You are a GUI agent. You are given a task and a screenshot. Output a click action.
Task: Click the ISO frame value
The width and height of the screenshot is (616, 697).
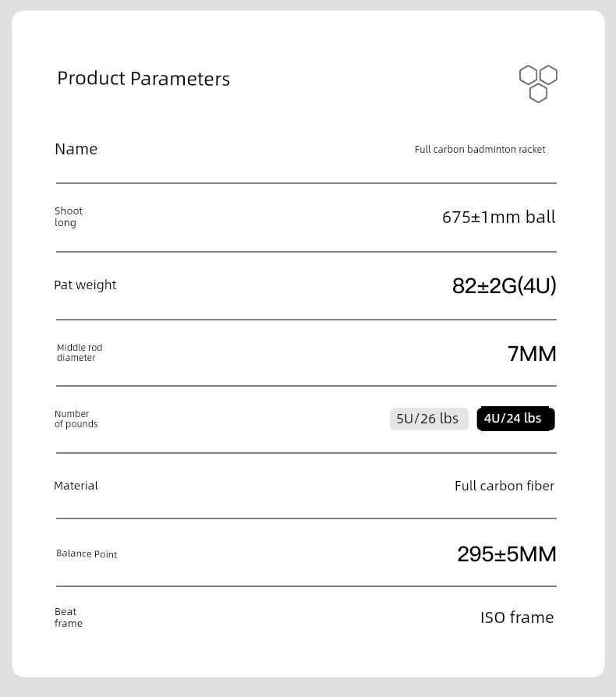pyautogui.click(x=517, y=617)
